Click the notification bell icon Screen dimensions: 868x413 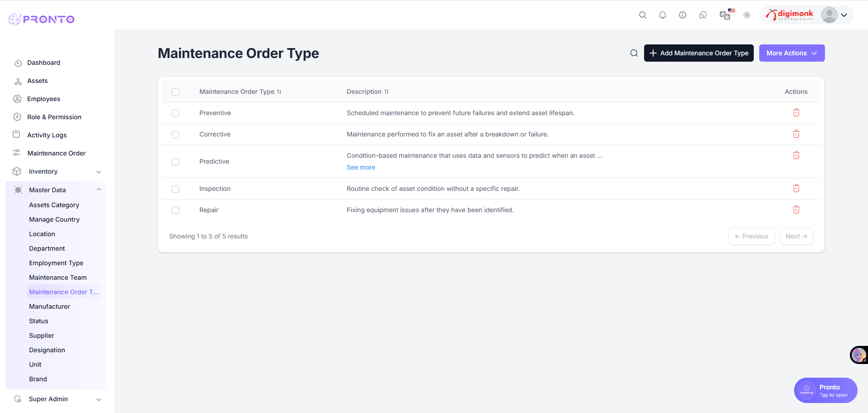[x=663, y=15]
